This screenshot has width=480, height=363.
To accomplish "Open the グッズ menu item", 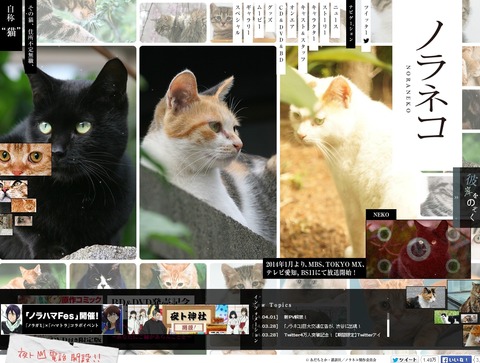I will pos(271,15).
